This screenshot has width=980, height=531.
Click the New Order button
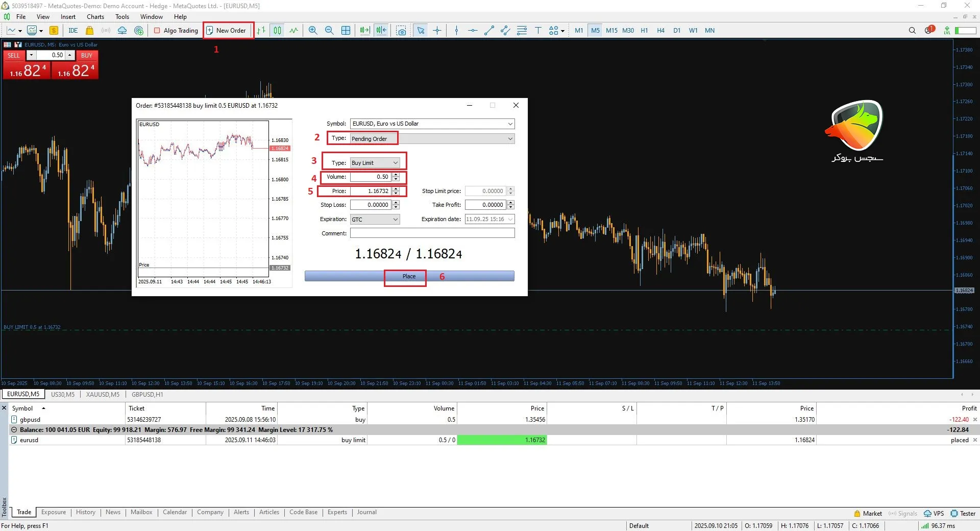point(227,31)
